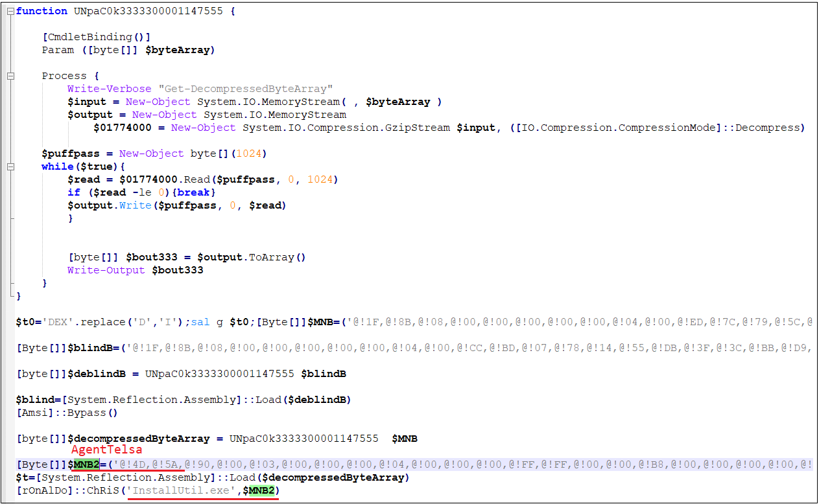This screenshot has width=819, height=504.
Task: Collapse the while($true) loop fold marker
Action: [10, 166]
